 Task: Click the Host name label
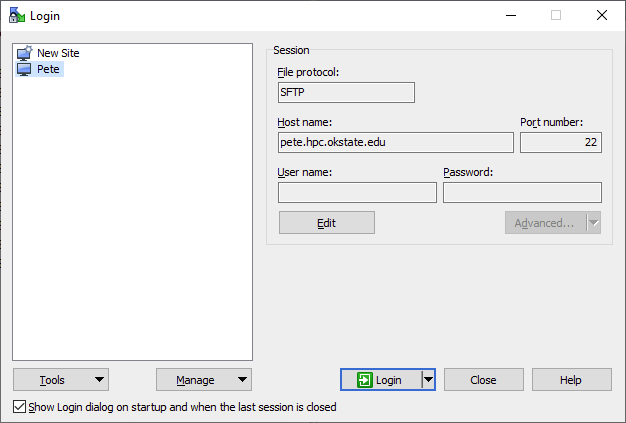point(304,122)
